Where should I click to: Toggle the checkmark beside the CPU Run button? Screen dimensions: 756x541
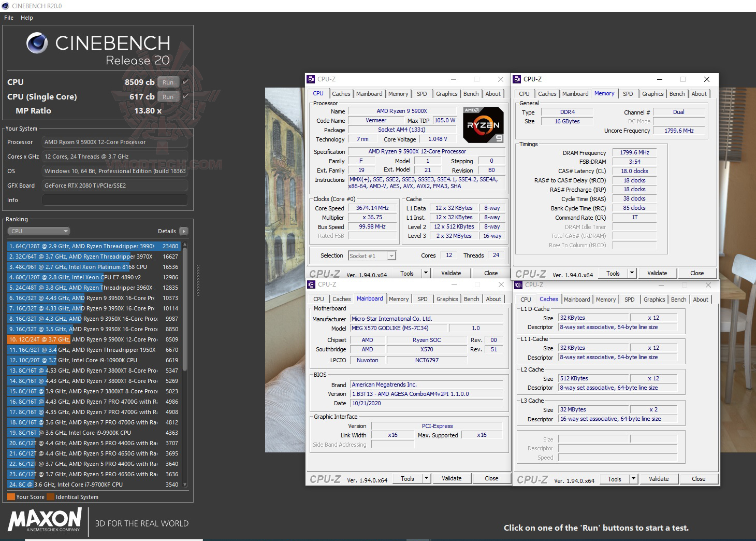click(x=185, y=82)
